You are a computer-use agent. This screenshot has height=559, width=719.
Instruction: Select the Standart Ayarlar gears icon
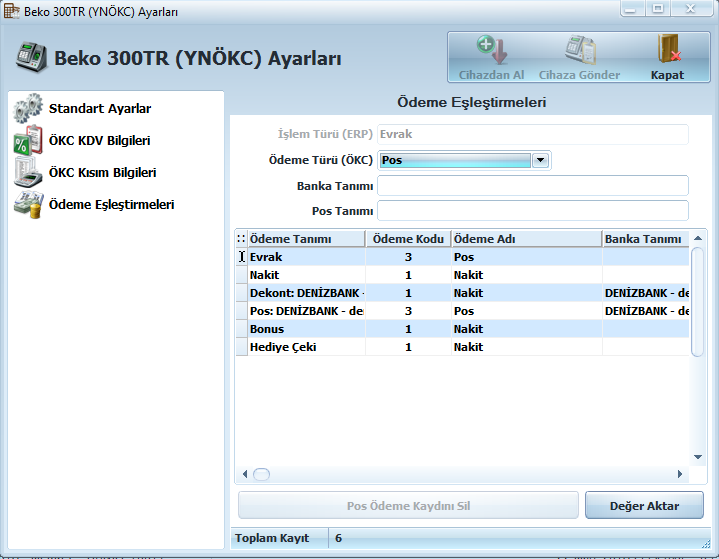click(28, 108)
